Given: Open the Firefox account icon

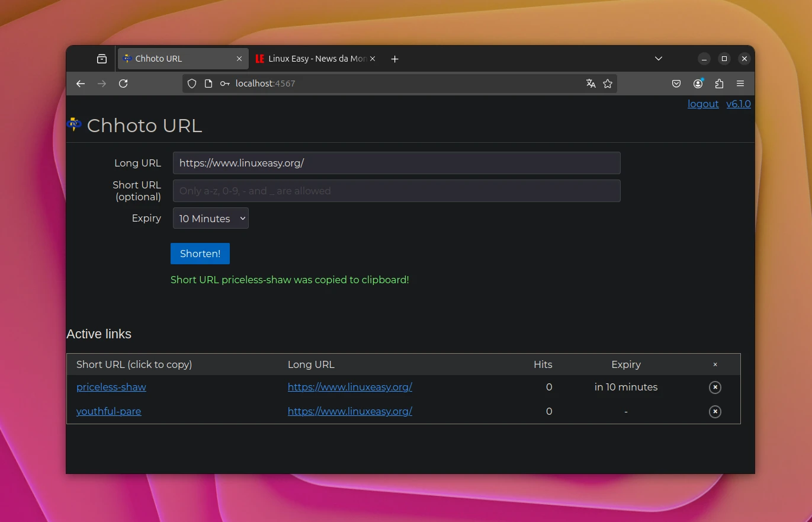Looking at the screenshot, I should click(x=698, y=84).
